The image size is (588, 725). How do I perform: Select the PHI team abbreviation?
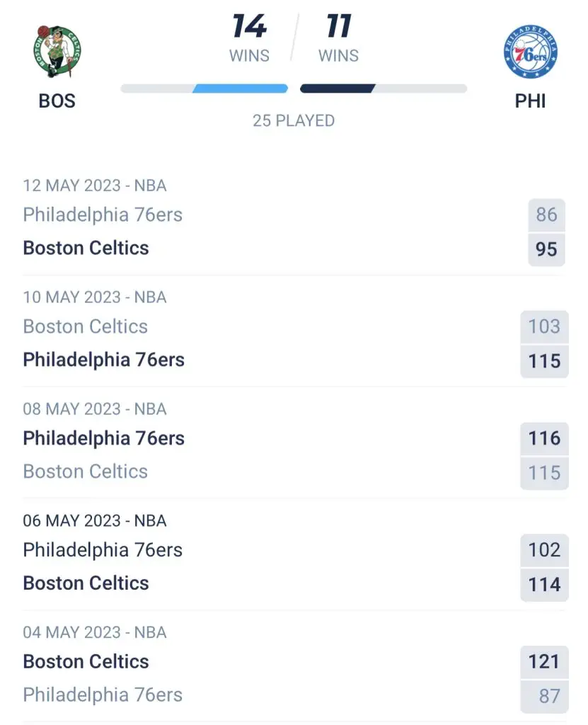click(x=530, y=101)
